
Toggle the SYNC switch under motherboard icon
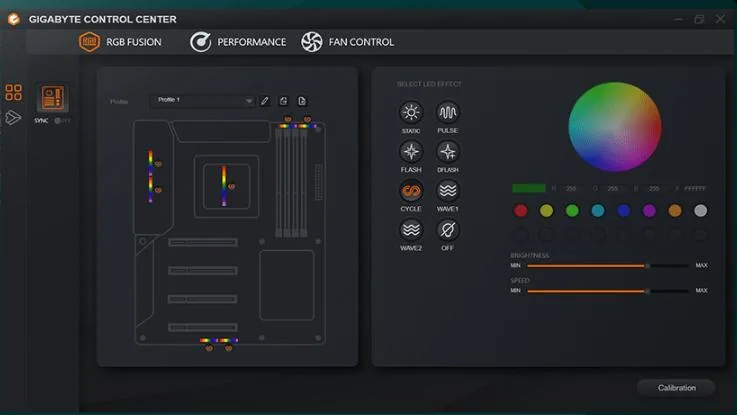[60, 120]
